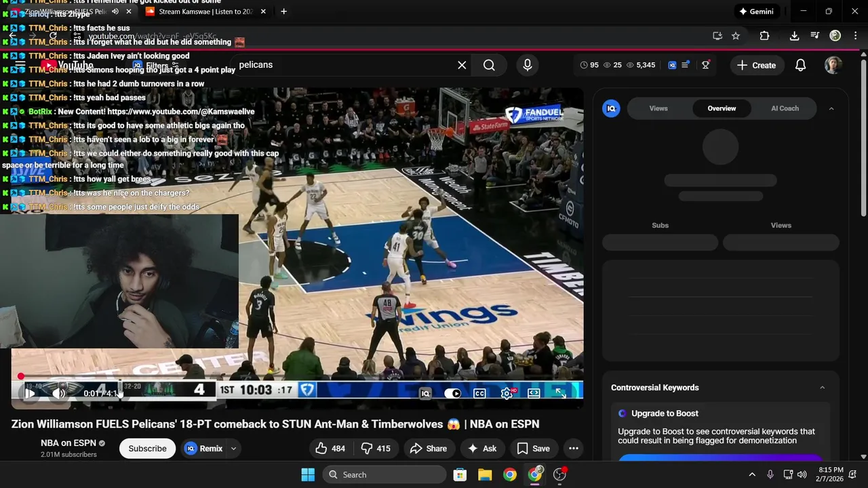Open YouTube notifications bell
Viewport: 868px width, 488px height.
(800, 65)
